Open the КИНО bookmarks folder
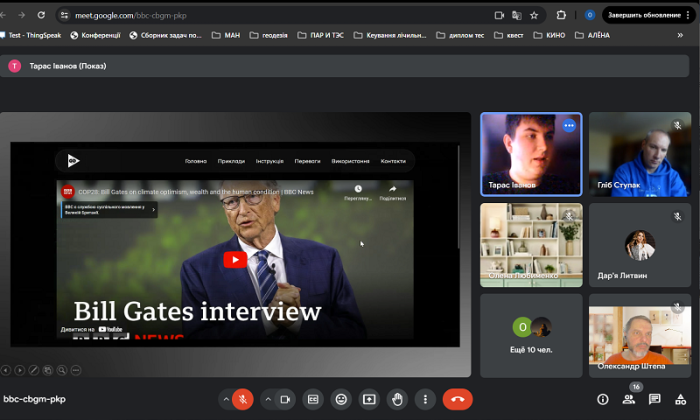The height and width of the screenshot is (420, 700). click(549, 35)
